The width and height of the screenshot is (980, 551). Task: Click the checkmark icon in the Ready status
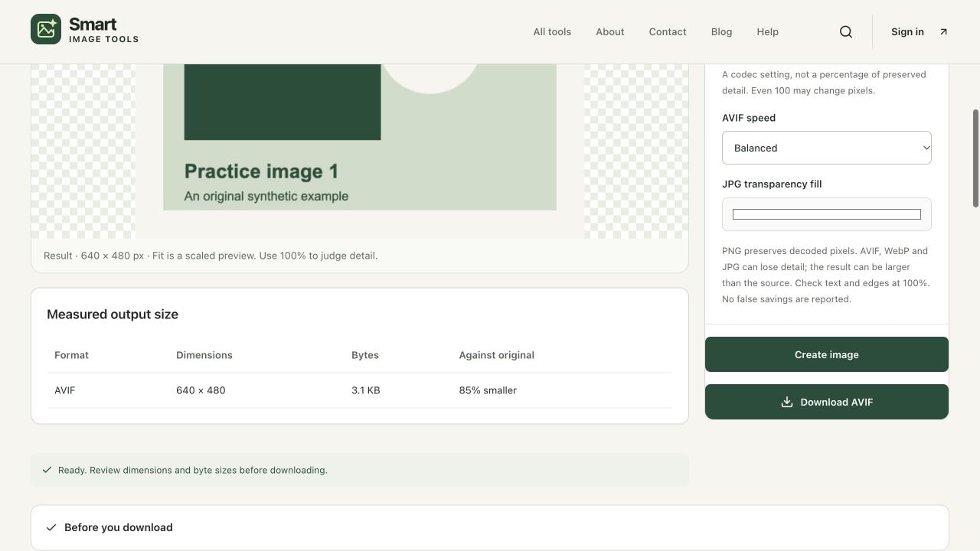coord(47,470)
